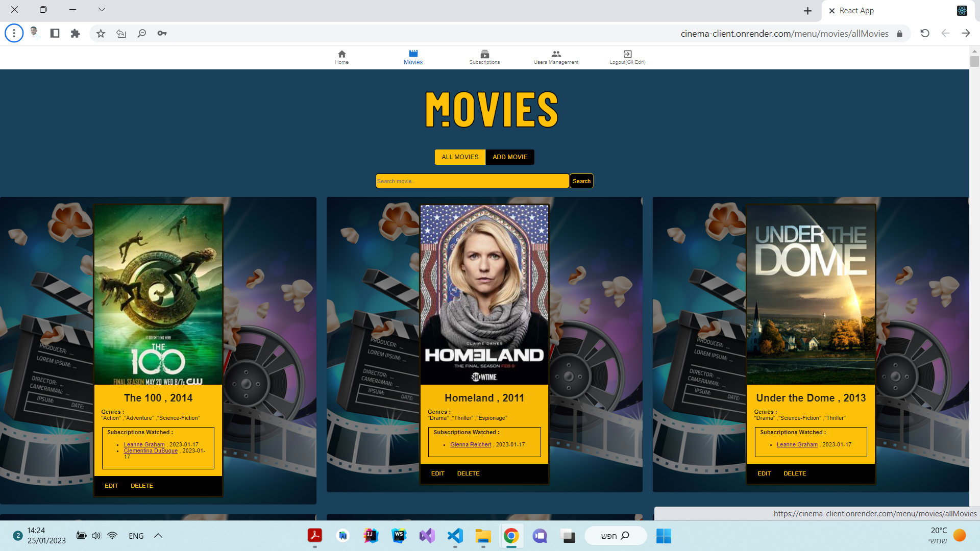Launch Visual Studio Code from the taskbar
This screenshot has width=980, height=551.
click(x=455, y=536)
